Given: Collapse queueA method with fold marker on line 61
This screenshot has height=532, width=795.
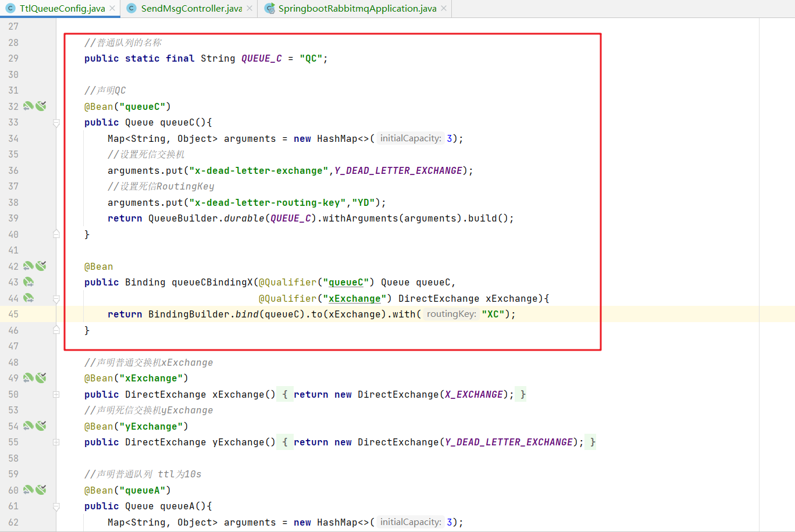Looking at the screenshot, I should pos(56,506).
